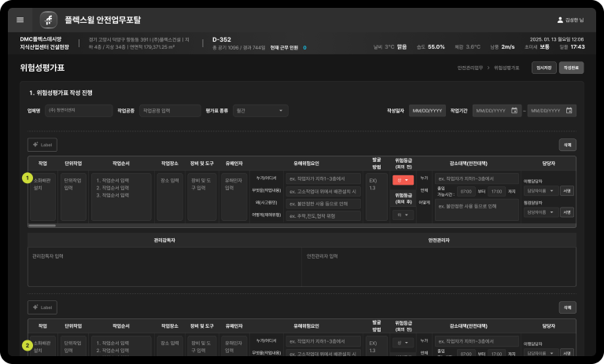Click the 작업공종 입력 field

pos(170,111)
